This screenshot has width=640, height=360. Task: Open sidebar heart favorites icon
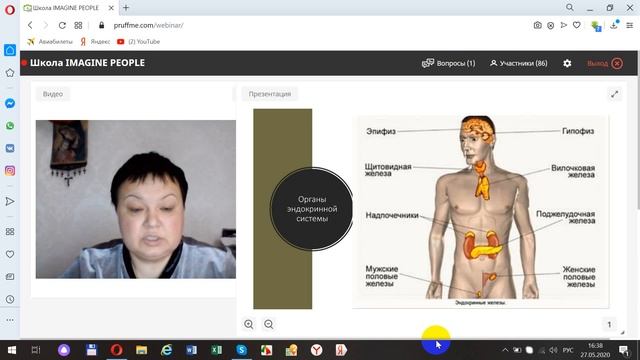coord(10,254)
